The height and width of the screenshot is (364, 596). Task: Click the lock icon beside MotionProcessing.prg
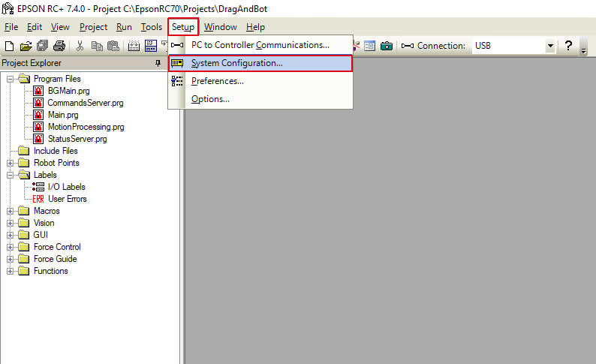pos(38,127)
